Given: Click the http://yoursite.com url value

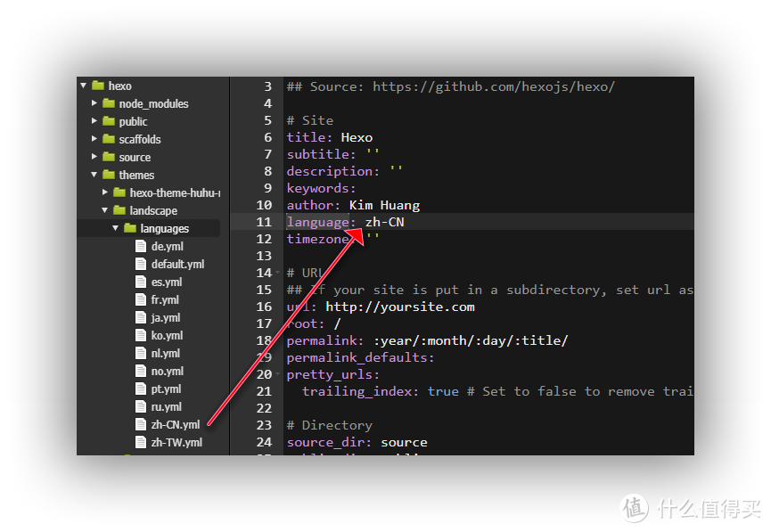Looking at the screenshot, I should (x=400, y=307).
